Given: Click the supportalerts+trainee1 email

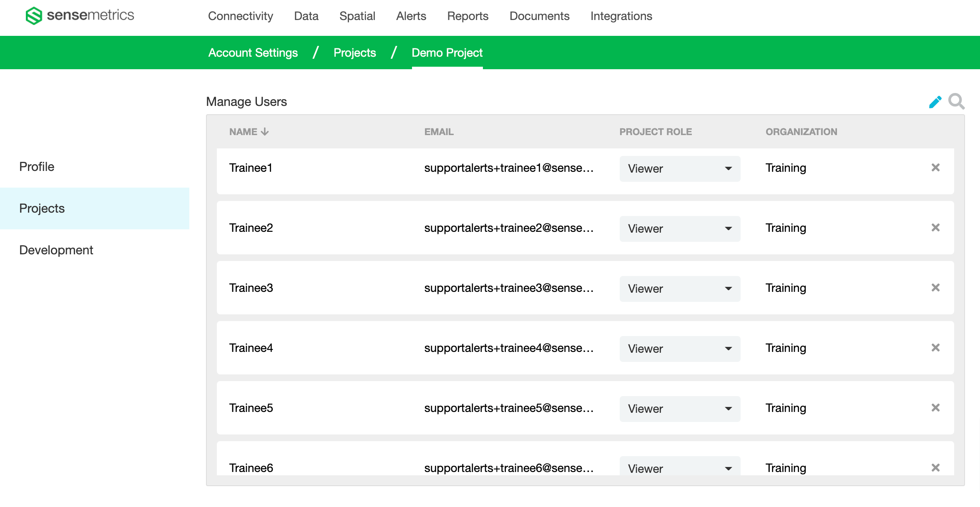Looking at the screenshot, I should pyautogui.click(x=509, y=168).
